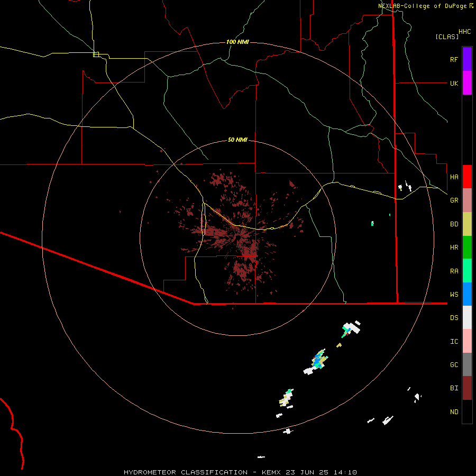Select the dusty pink GR legend swatch

467,200
